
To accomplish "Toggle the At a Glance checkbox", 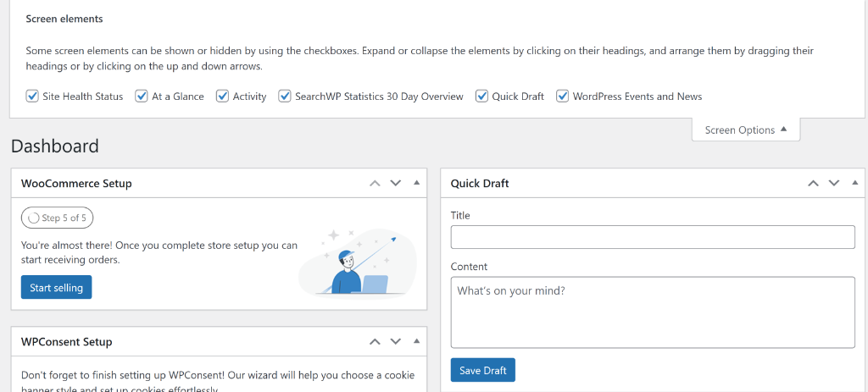I will [142, 97].
